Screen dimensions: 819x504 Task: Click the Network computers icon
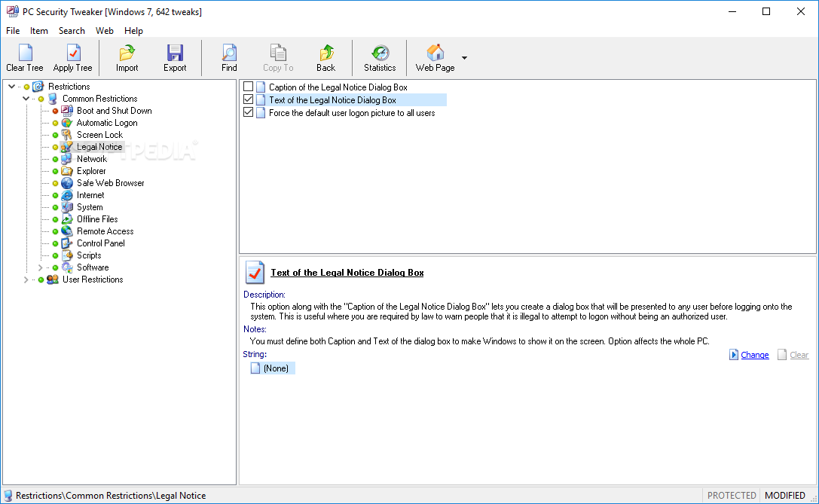(67, 159)
